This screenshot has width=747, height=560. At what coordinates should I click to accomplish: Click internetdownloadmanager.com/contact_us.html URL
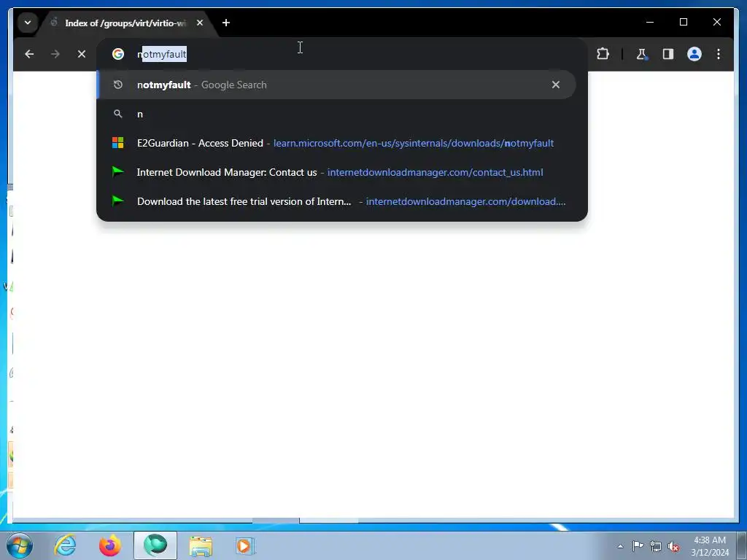[x=435, y=172]
